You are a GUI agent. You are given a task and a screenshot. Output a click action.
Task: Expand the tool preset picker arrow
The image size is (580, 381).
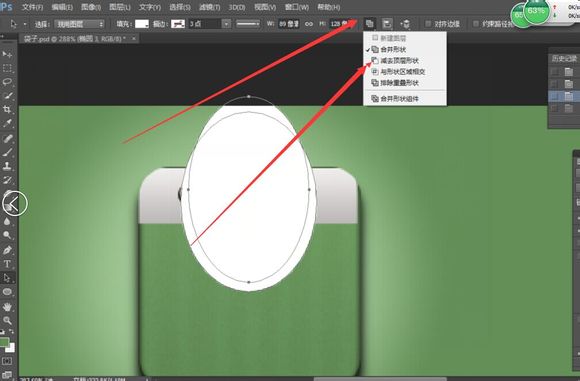click(25, 24)
